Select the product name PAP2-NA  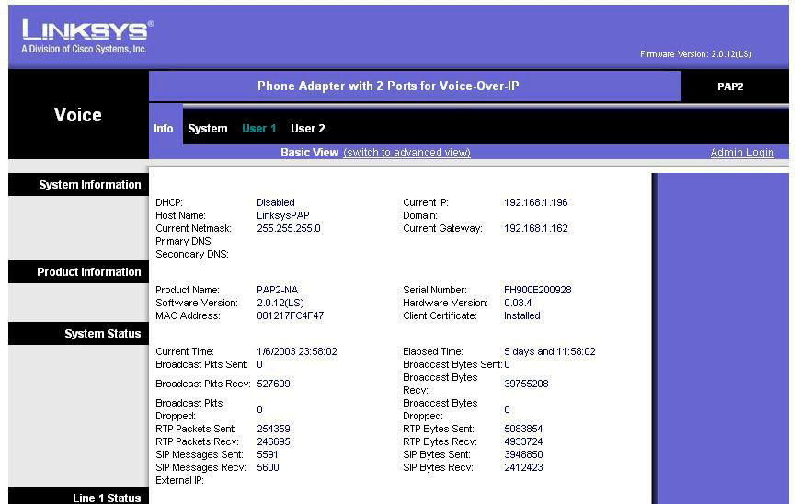tap(278, 290)
